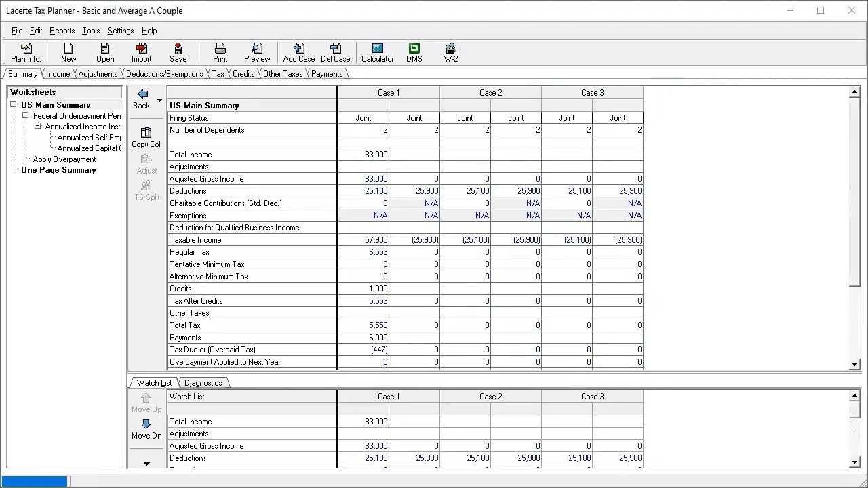Open Plan Info. from the toolbar
This screenshot has height=488, width=868.
point(26,52)
